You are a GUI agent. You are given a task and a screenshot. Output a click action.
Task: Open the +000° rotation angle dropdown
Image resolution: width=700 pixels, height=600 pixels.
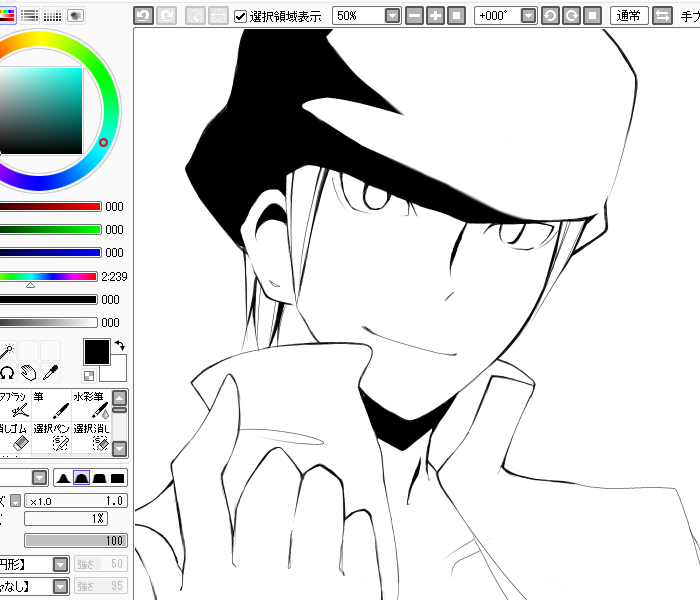(x=529, y=16)
